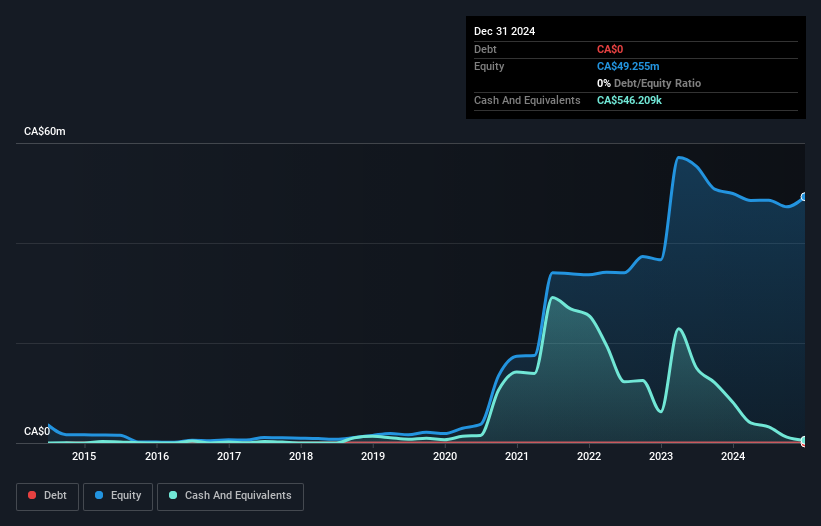Click the Dec 31 2024 tooltip date
The image size is (821, 526).
pyautogui.click(x=505, y=31)
